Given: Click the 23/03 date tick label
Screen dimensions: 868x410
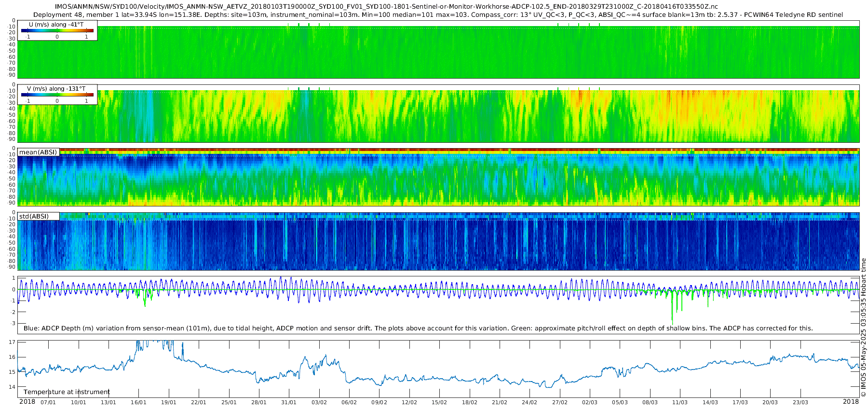Looking at the screenshot, I should point(800,402).
